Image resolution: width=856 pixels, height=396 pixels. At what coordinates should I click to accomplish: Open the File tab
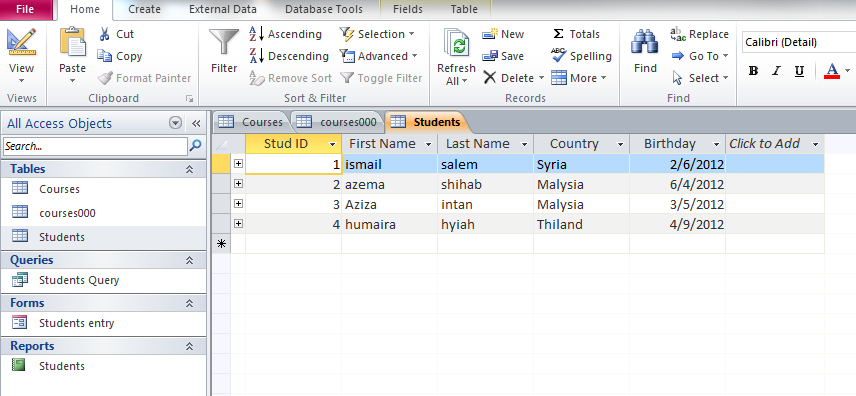click(x=25, y=9)
